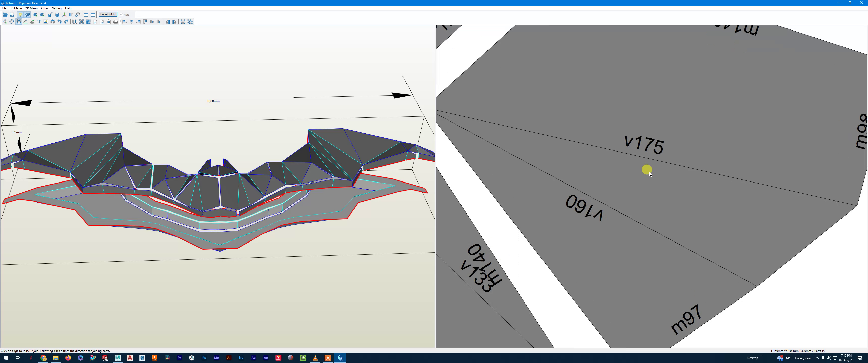Viewport: 868px width, 363px height.
Task: Click the Print icon in the toolbar
Action: coord(116,22)
